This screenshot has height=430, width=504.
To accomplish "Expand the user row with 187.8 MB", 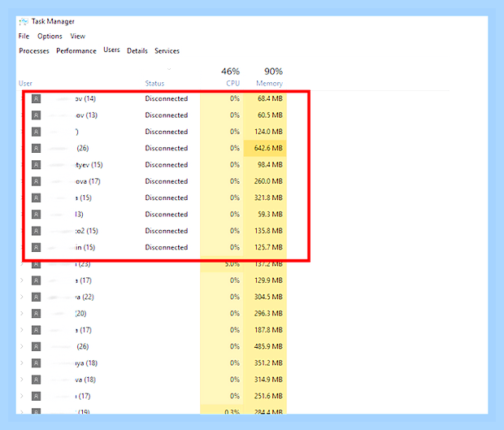I will pyautogui.click(x=21, y=330).
